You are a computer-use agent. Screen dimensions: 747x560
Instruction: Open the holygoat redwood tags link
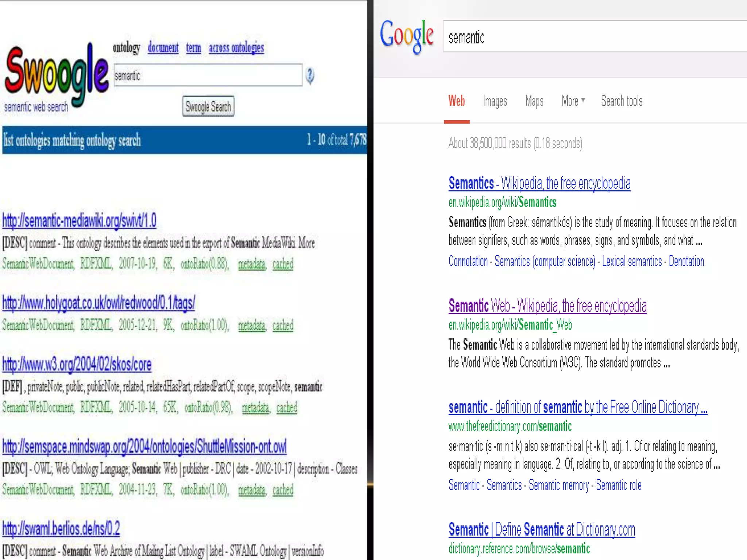point(98,303)
